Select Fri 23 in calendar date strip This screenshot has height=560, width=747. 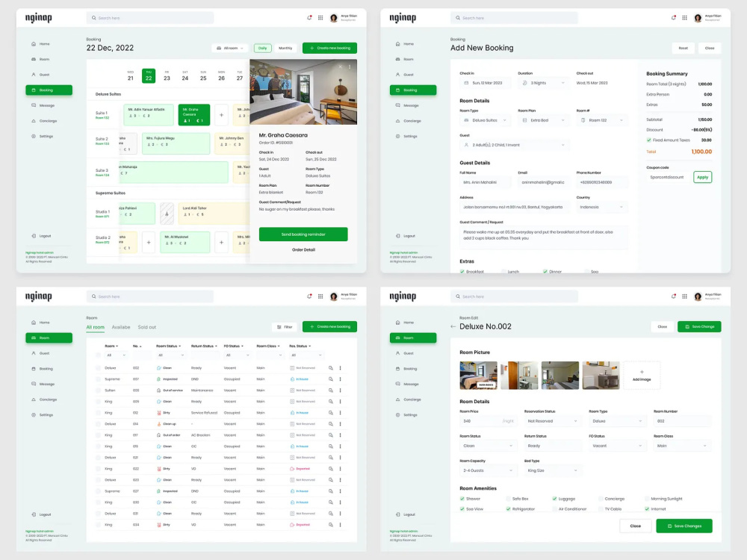pos(167,75)
